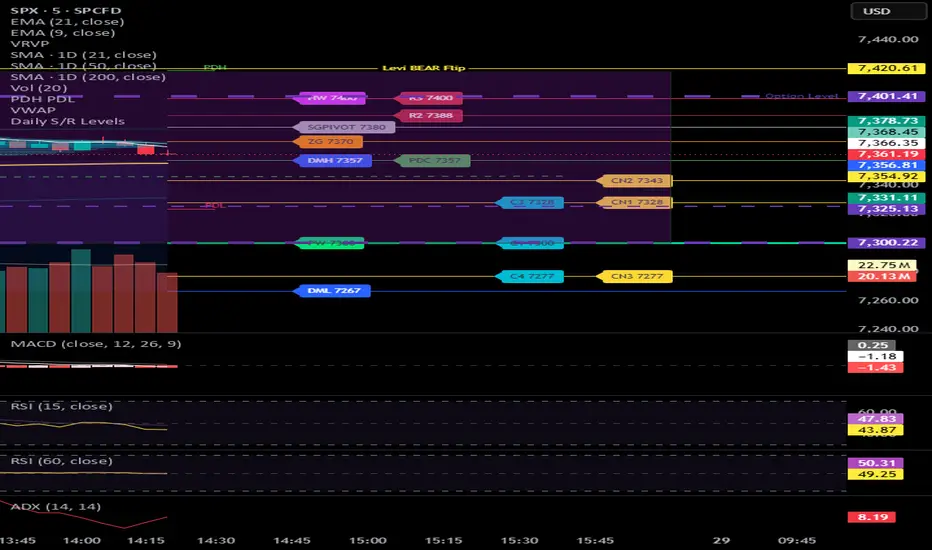Click the 7,366.35 white price label
Screen dimensions: 932x550
point(886,143)
